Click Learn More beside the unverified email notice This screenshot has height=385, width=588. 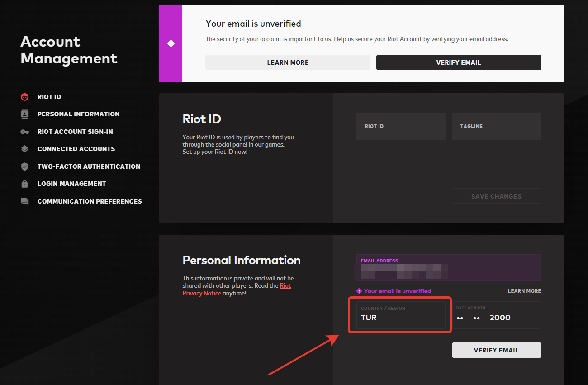click(524, 291)
